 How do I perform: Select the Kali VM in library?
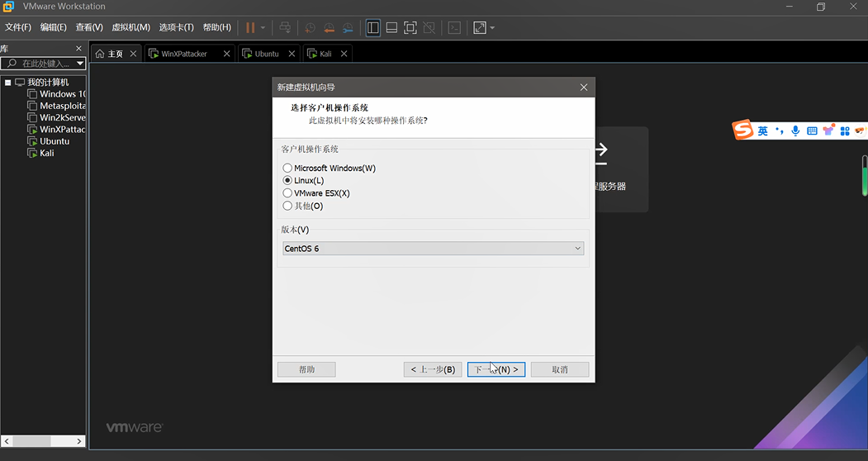(47, 153)
